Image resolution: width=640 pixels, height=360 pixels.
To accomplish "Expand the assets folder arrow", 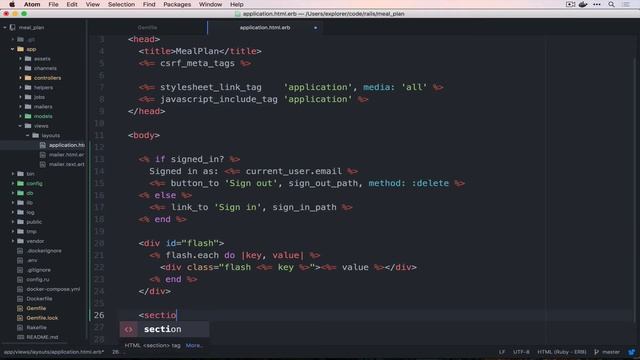I will pyautogui.click(x=20, y=58).
